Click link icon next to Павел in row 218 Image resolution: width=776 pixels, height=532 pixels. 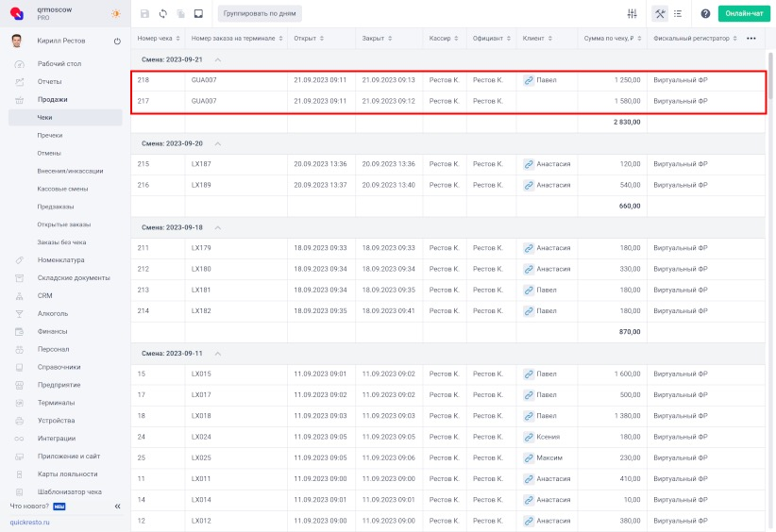[529, 80]
